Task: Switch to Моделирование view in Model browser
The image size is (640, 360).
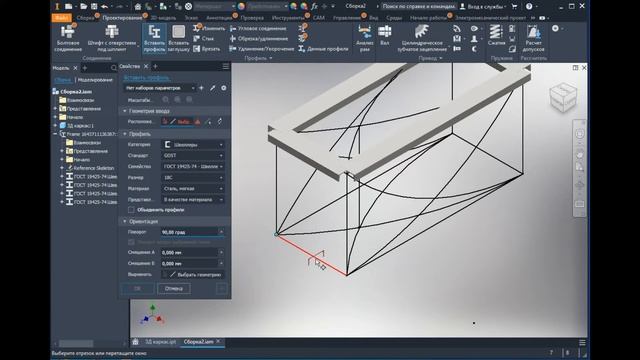Action: pos(95,80)
